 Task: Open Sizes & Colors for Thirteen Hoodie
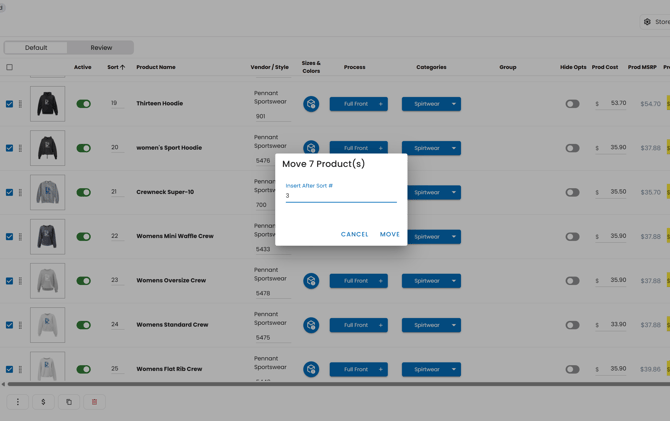point(311,104)
